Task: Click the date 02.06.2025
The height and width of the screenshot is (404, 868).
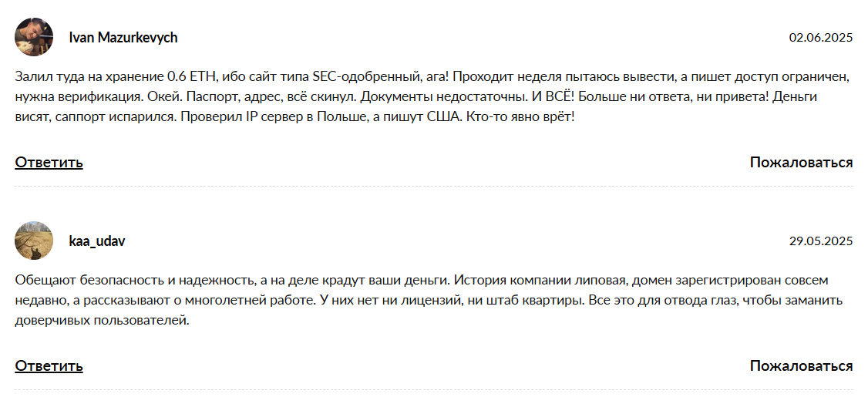Action: [820, 37]
